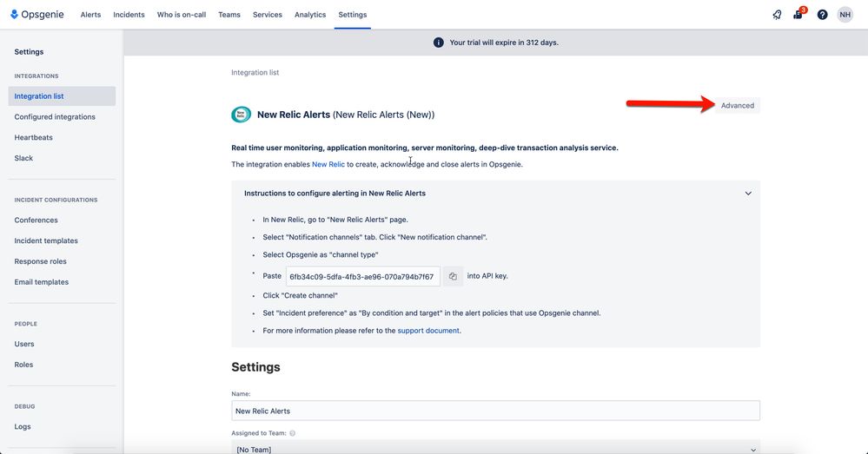Click the API key text field
The height and width of the screenshot is (454, 868).
coord(362,276)
